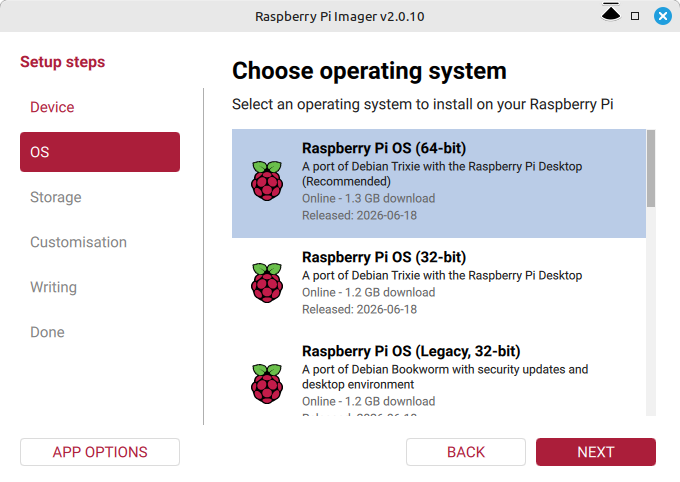
Task: Click the 'Raspberry Pi Imager v2.0.10' title text
Action: [340, 16]
